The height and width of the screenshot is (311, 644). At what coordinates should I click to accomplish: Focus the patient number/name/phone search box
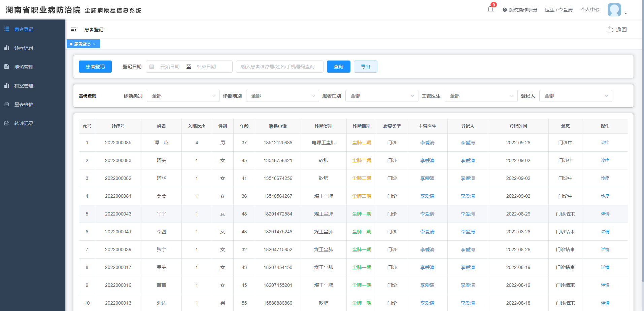[280, 67]
